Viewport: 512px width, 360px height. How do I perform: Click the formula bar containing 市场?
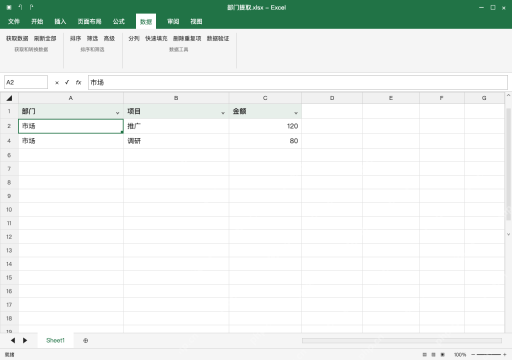[298, 82]
